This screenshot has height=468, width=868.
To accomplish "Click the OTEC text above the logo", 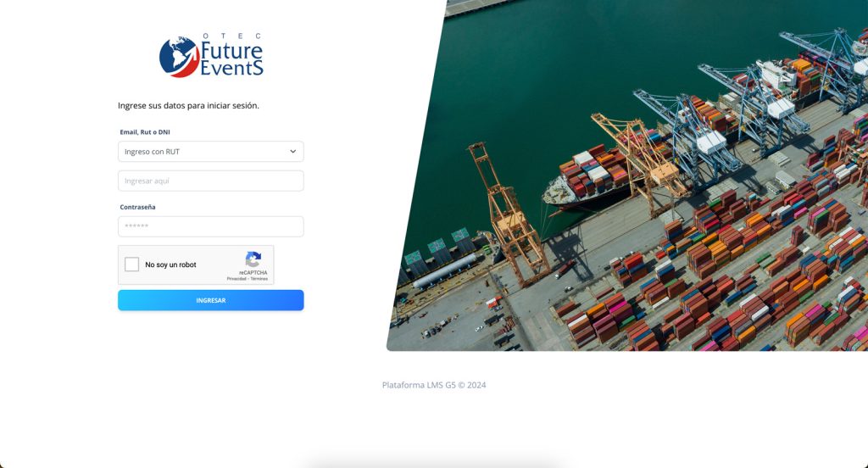I will (x=232, y=36).
